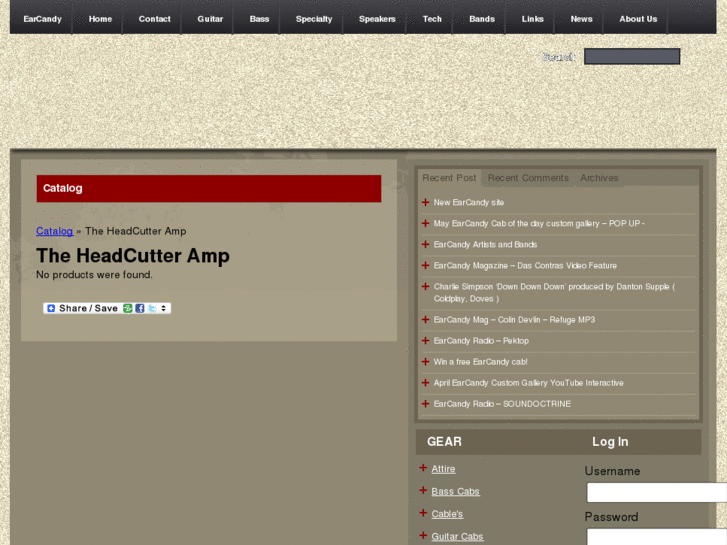Focus the Password input field
This screenshot has height=545, width=727.
(x=657, y=537)
